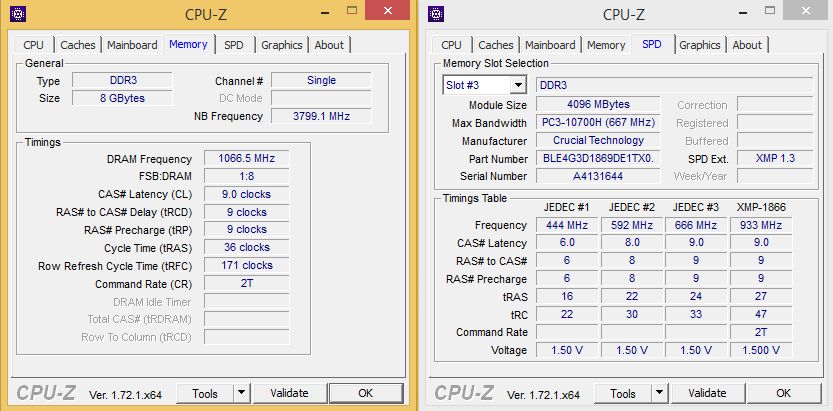The width and height of the screenshot is (833, 411).
Task: Click Tools button in right CPU-Z window
Action: pyautogui.click(x=623, y=393)
